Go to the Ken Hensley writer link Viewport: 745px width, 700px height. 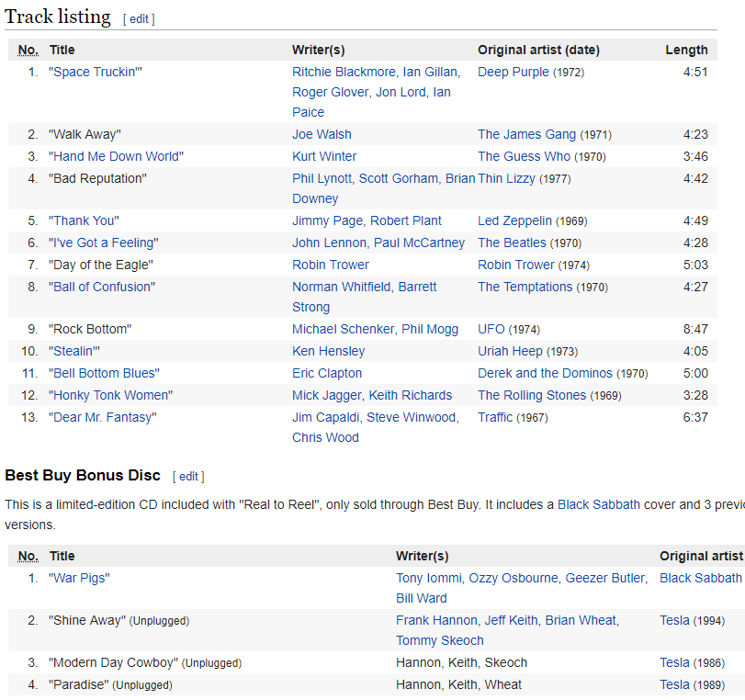point(328,351)
